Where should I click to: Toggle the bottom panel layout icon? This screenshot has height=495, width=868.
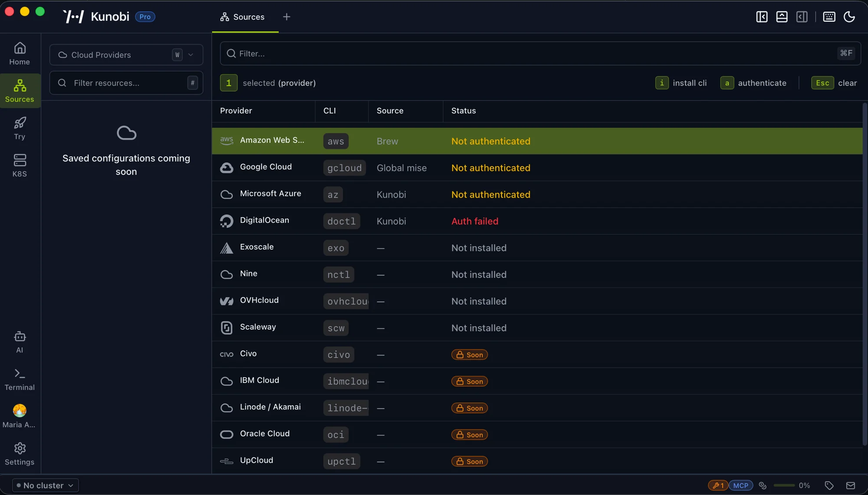(x=782, y=17)
